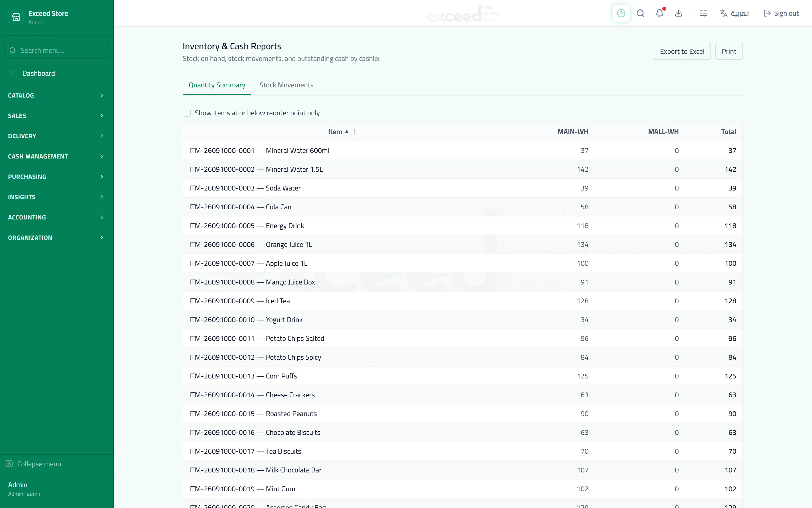The width and height of the screenshot is (812, 508).
Task: Select the Potato Chips Salted row
Action: click(463, 339)
